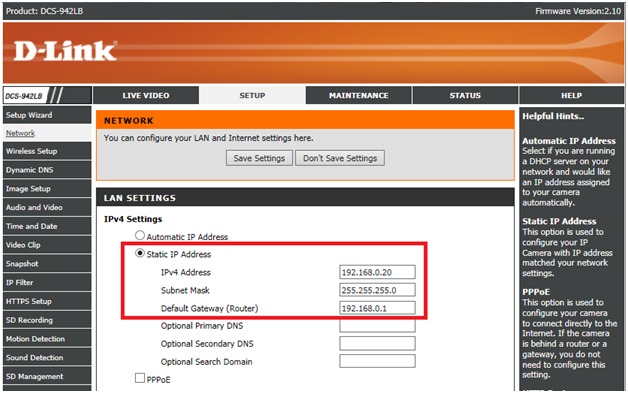Open the LIVE VIDEO tab
628x393 pixels.
[146, 95]
